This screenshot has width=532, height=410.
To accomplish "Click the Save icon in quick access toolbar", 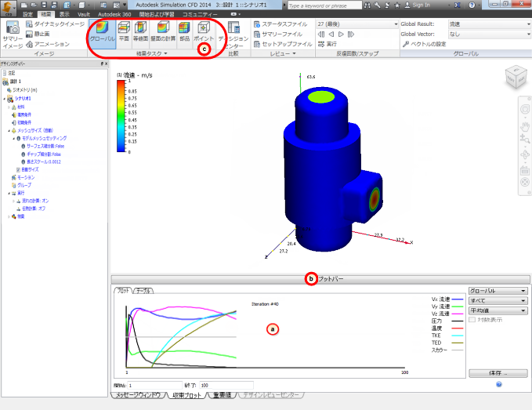I will click(x=44, y=5).
